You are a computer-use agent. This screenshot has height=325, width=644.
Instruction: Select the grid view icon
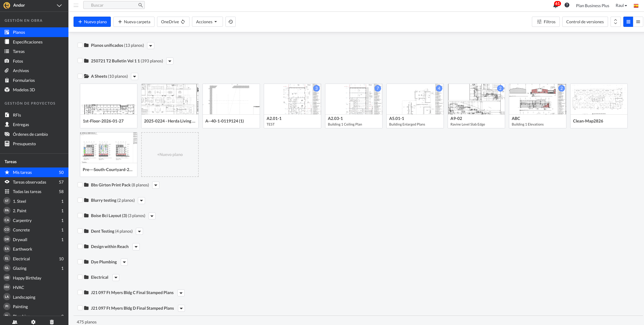(628, 22)
